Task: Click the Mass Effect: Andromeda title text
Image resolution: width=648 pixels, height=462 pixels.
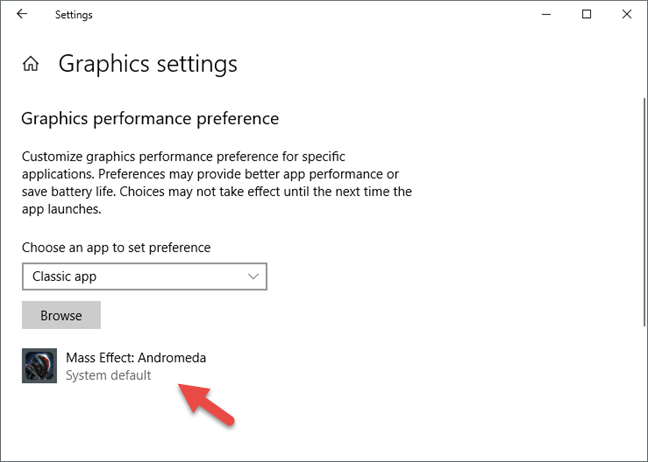Action: pos(136,357)
